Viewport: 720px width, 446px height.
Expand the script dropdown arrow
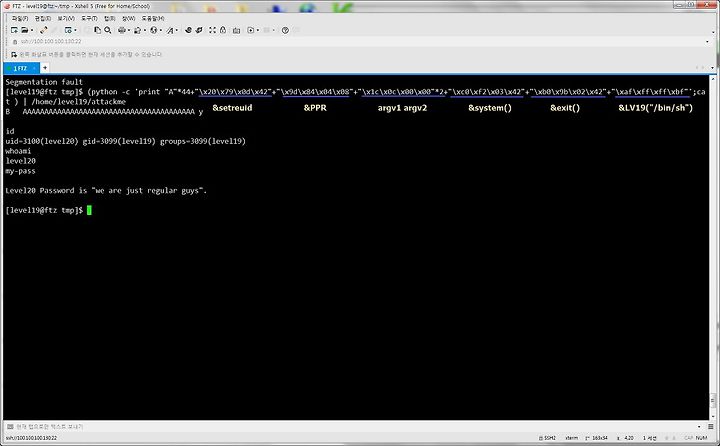click(258, 30)
